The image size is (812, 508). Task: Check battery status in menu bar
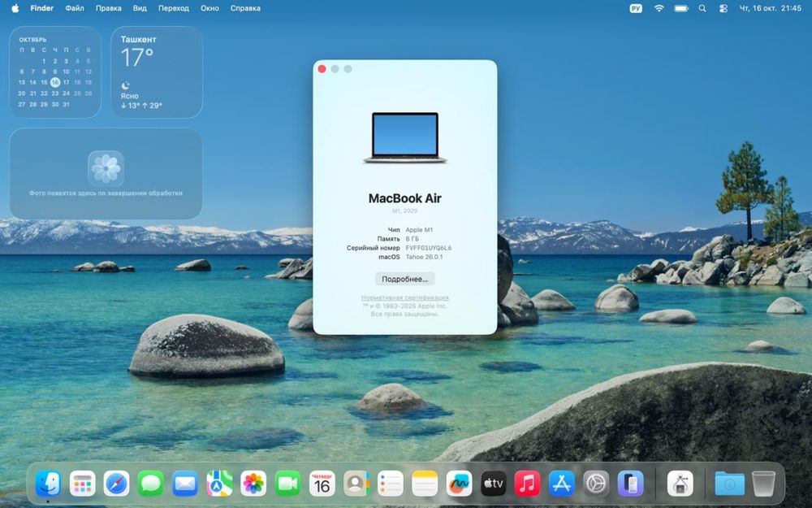681,8
